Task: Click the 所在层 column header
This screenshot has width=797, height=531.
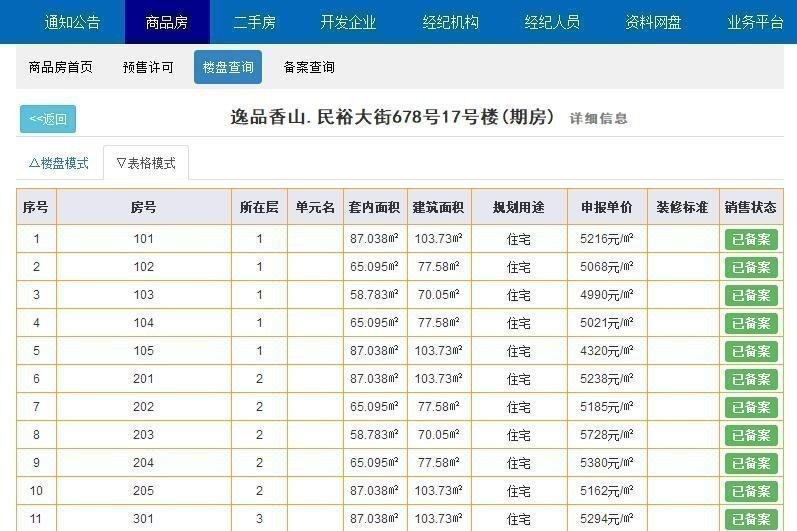Action: click(259, 207)
